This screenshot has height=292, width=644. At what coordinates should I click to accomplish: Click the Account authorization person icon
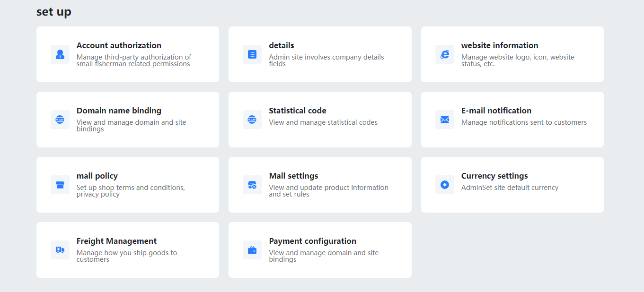pyautogui.click(x=60, y=54)
